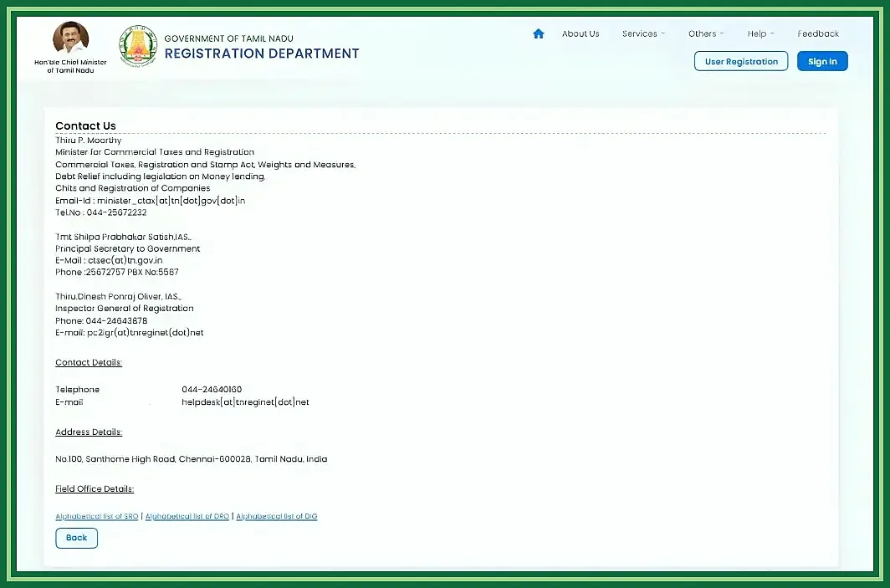890x588 pixels.
Task: Select ctsec(at)tn.gov.in email line
Action: 109,260
